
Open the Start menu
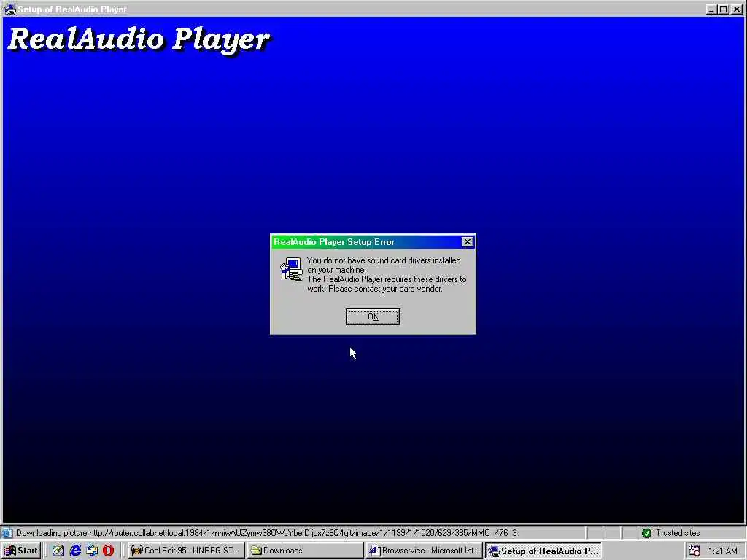click(21, 551)
